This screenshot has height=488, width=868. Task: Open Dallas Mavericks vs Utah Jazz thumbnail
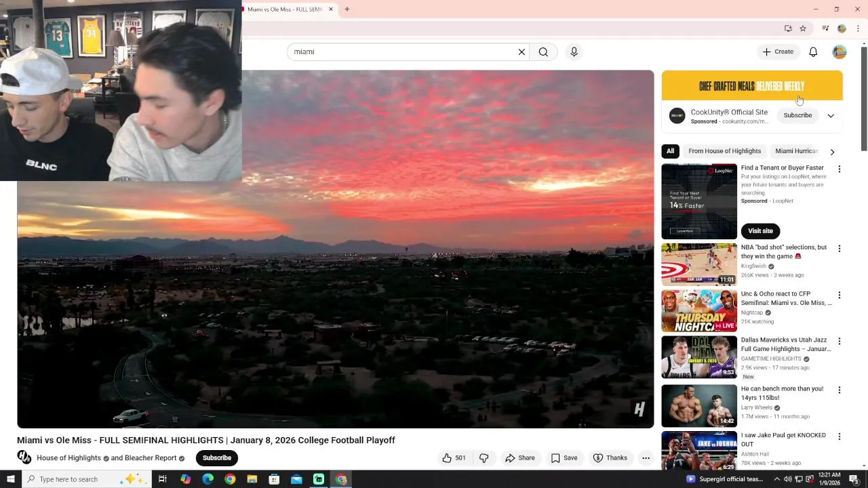coord(699,357)
